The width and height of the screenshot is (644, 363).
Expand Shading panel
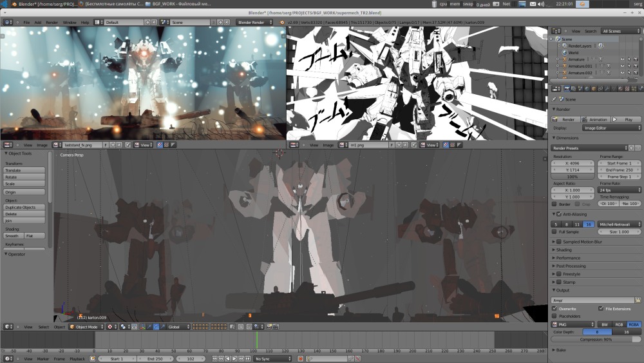(563, 250)
